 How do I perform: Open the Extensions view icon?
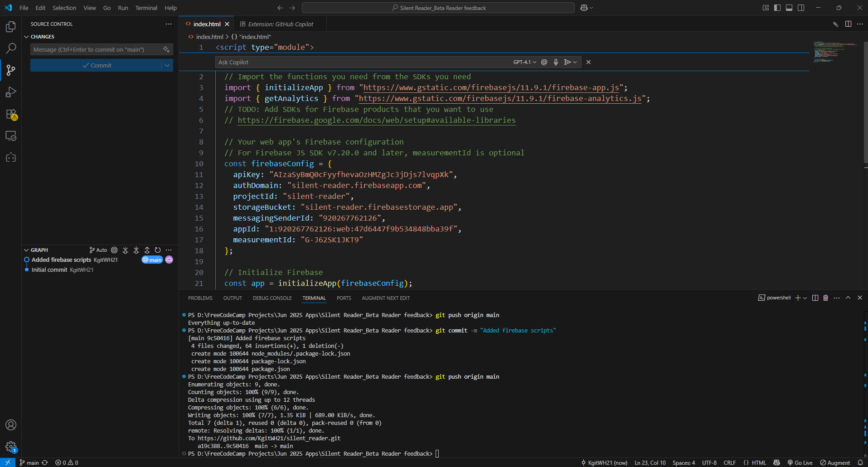[x=11, y=114]
